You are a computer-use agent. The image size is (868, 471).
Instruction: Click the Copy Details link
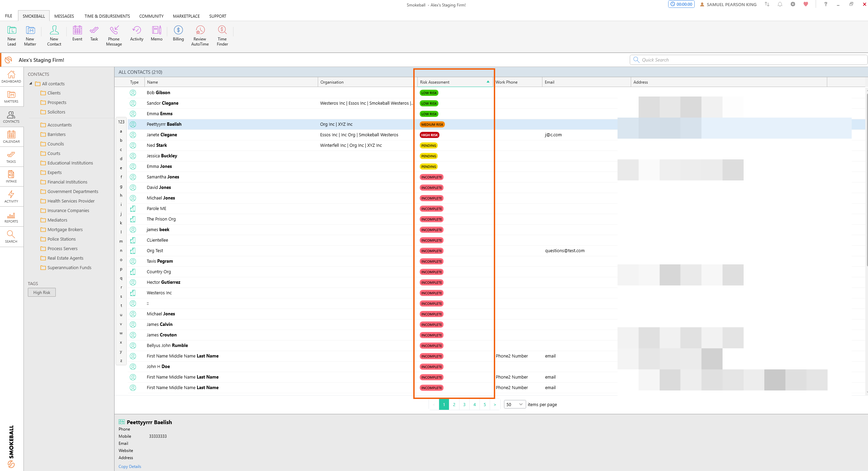(x=129, y=466)
